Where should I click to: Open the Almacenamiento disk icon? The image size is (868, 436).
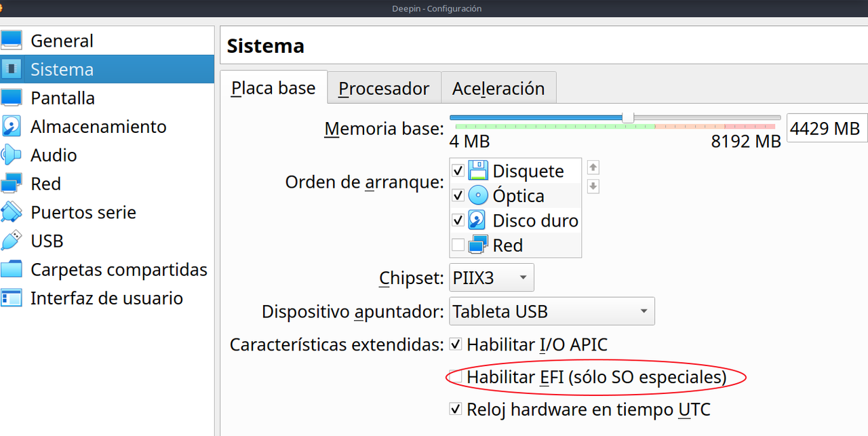12,126
